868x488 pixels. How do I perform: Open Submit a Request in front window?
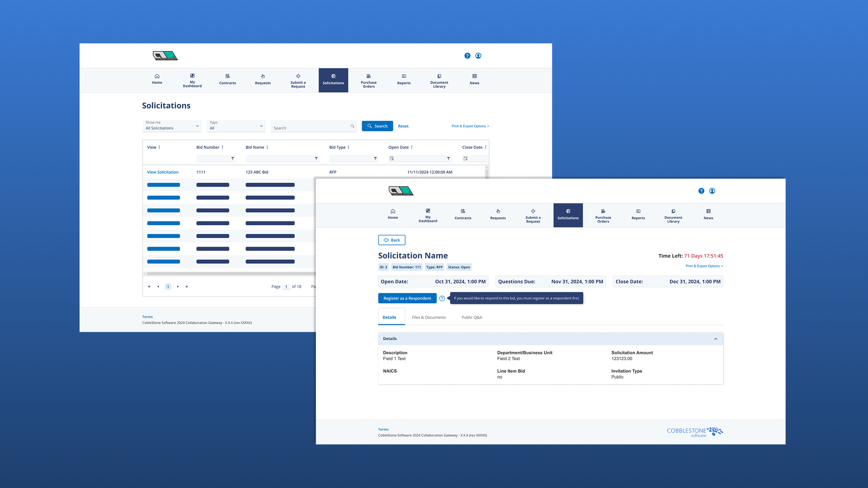coord(533,216)
